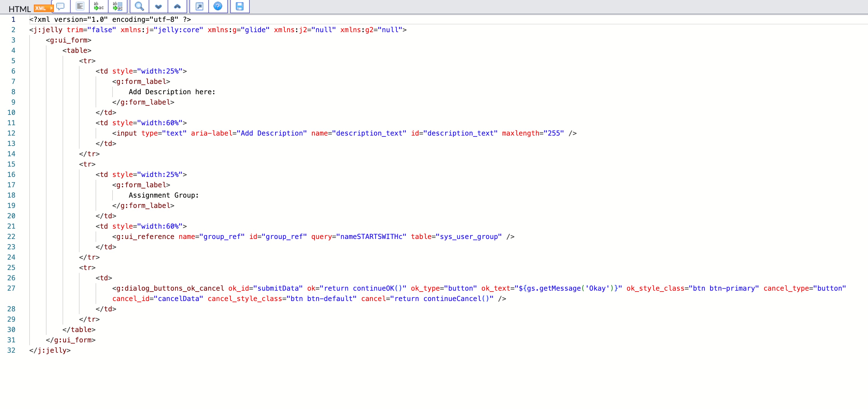Click the '<table>' opening tag on line 4
The image size is (868, 409).
[x=77, y=51]
